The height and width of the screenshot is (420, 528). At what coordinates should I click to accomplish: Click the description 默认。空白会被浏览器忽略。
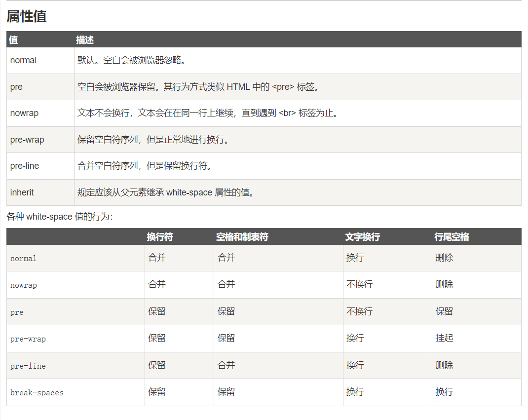click(x=131, y=60)
